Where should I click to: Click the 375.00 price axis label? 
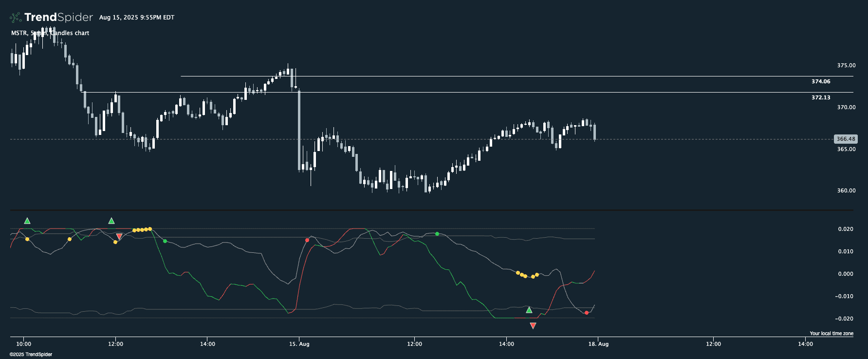pos(846,65)
